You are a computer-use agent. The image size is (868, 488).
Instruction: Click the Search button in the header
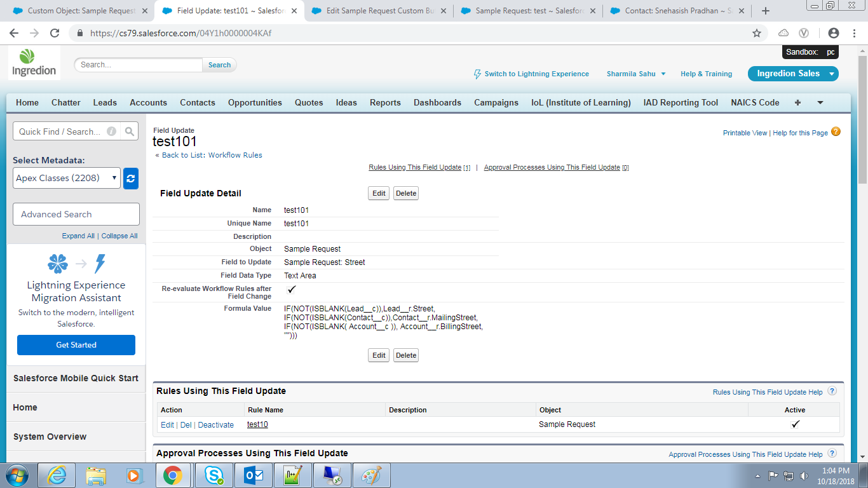pyautogui.click(x=219, y=65)
